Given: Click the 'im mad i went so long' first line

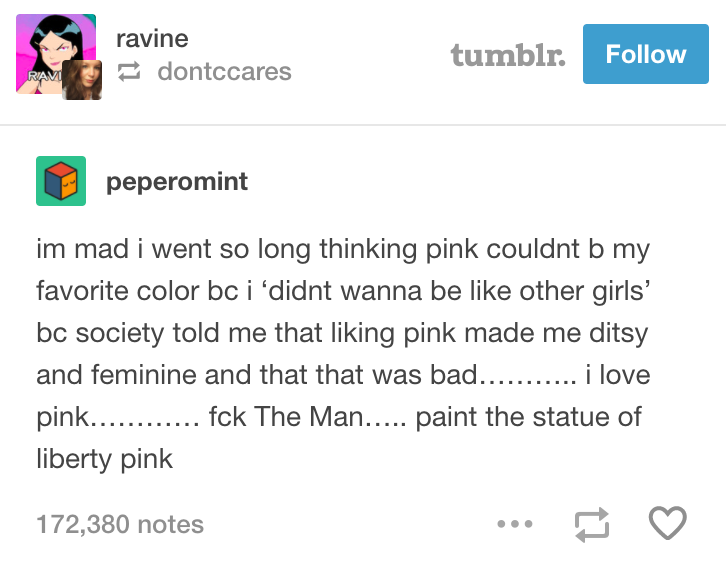Looking at the screenshot, I should tap(343, 249).
